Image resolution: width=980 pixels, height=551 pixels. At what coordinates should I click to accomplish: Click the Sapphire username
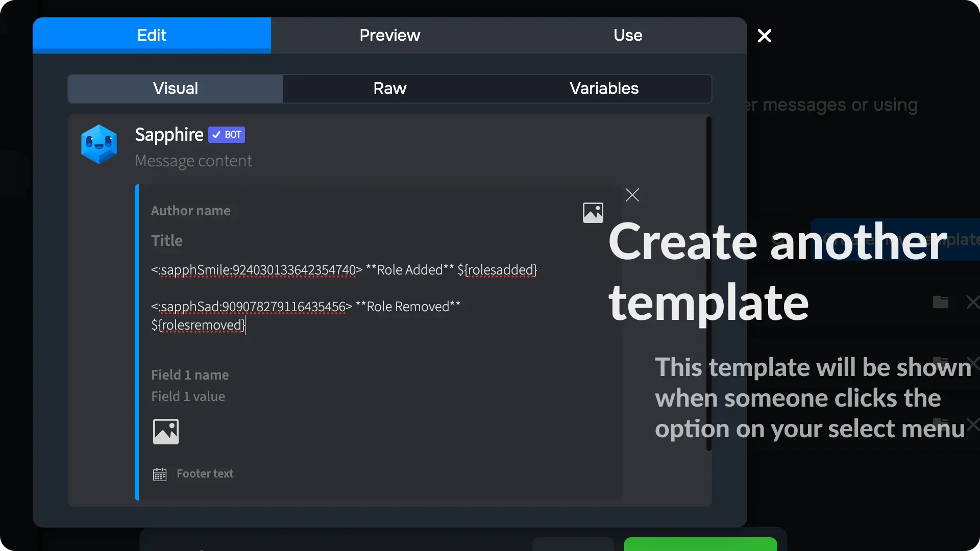coord(169,135)
